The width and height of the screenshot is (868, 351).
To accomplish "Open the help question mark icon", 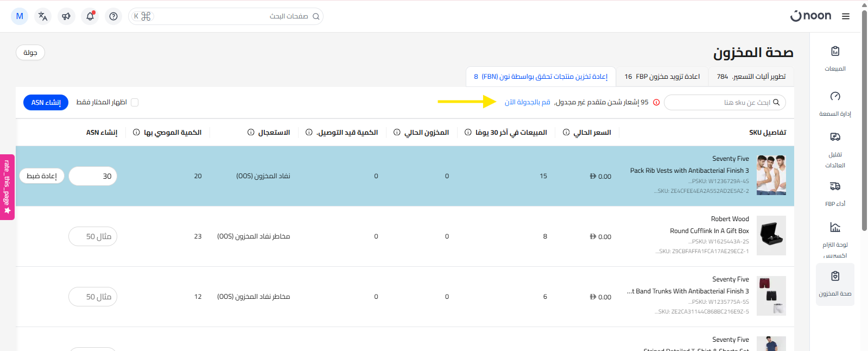I will point(113,16).
